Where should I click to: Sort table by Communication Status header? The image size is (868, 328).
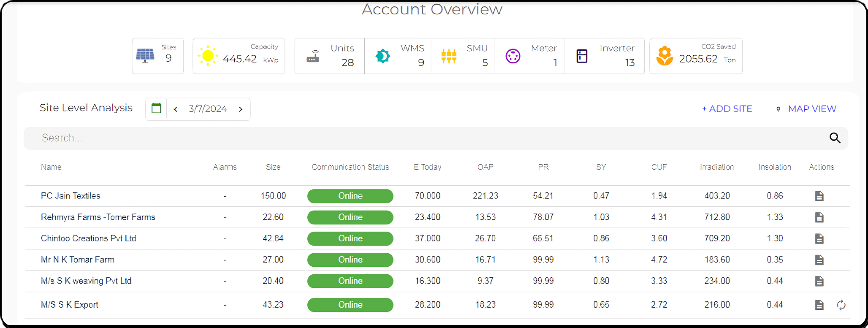[350, 167]
